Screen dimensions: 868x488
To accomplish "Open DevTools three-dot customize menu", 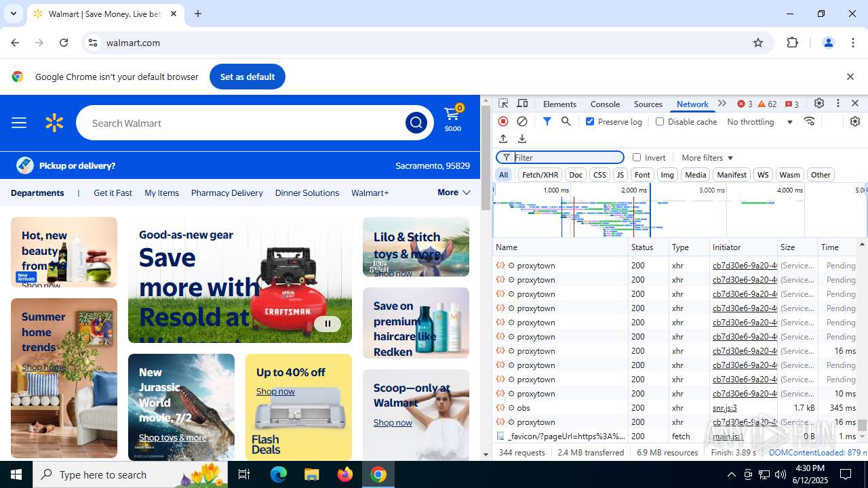I will (838, 104).
